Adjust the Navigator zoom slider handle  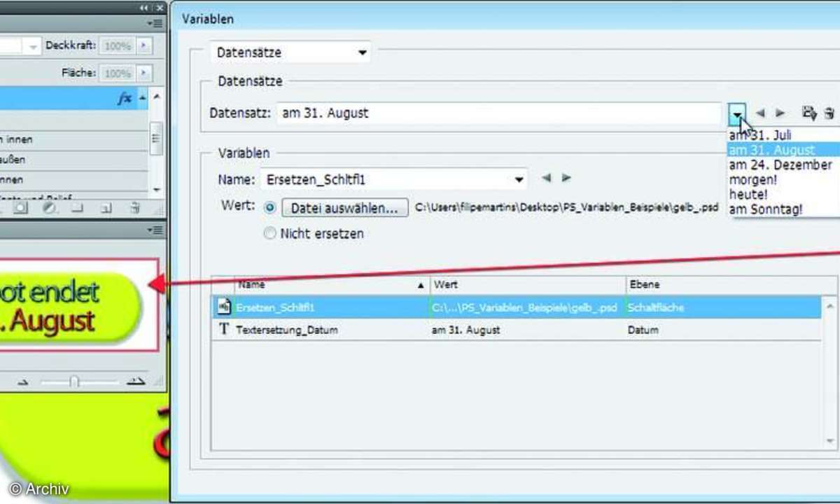pos(74,382)
